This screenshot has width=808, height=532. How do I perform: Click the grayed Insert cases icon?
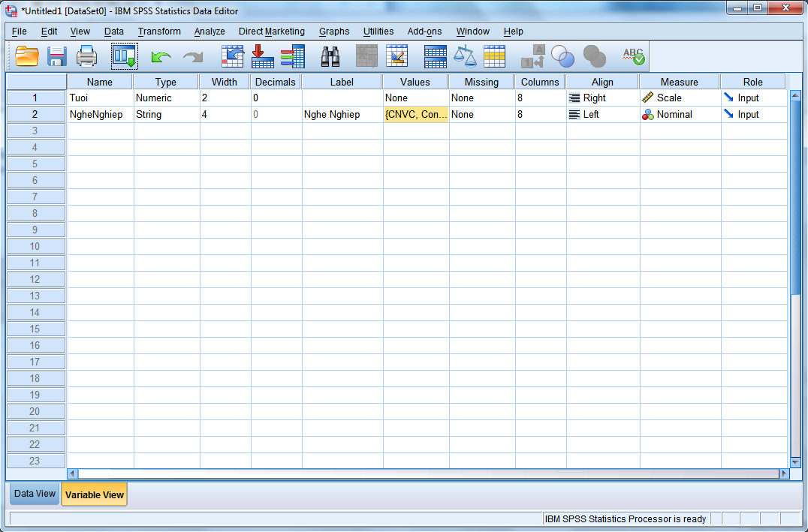tap(367, 56)
